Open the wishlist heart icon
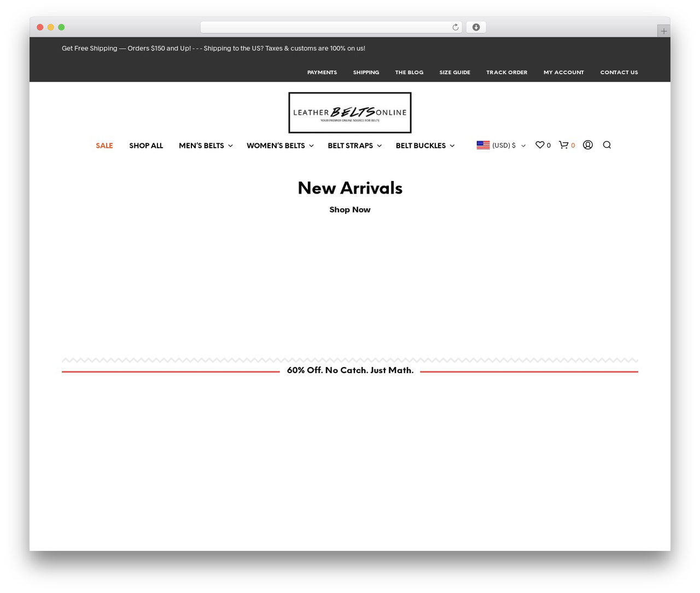 point(540,145)
